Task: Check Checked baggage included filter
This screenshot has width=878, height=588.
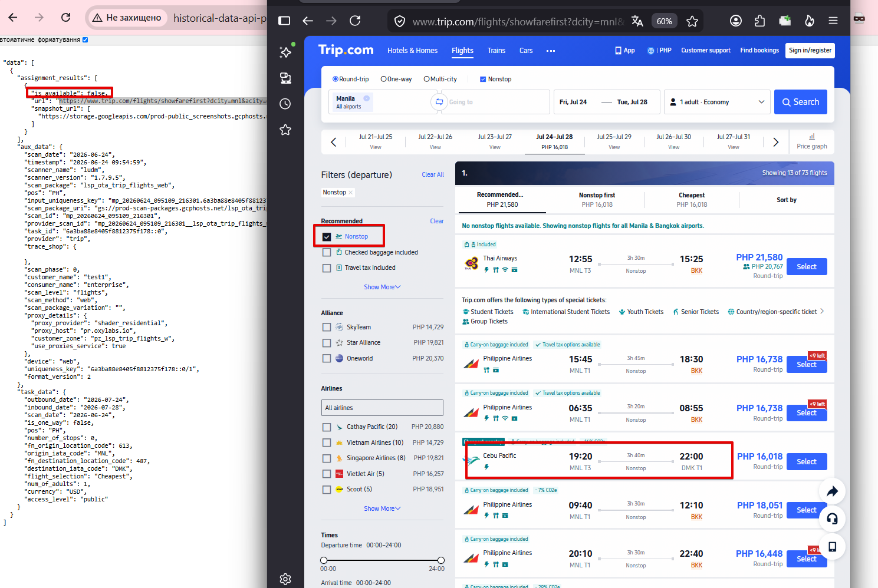Action: tap(327, 252)
